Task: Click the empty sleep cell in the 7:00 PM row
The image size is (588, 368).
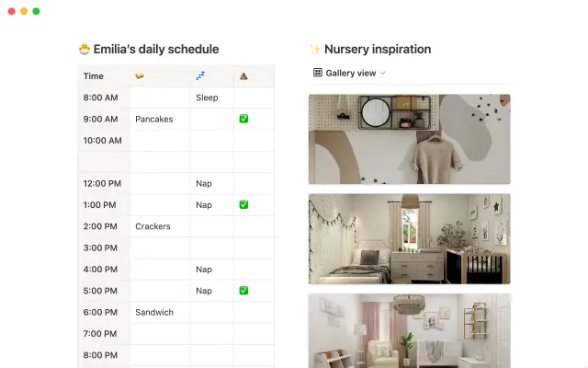Action: tap(212, 333)
